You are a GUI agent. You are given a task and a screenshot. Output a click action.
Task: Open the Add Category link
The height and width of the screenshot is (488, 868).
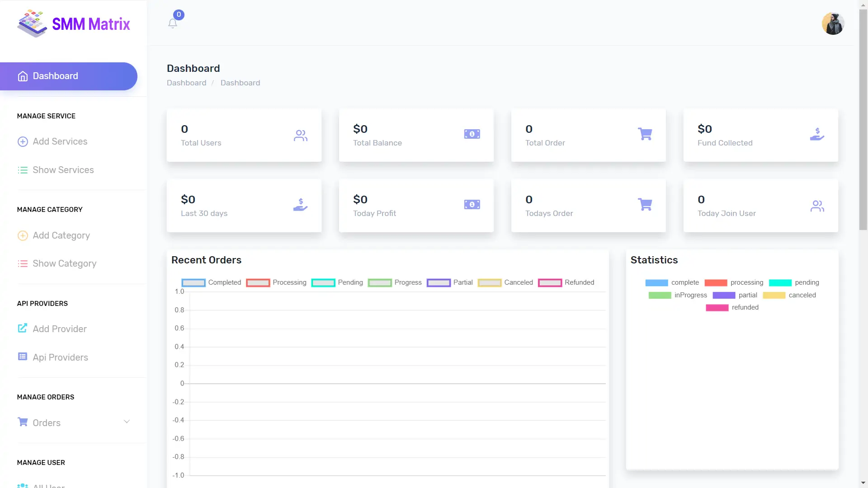(x=61, y=235)
